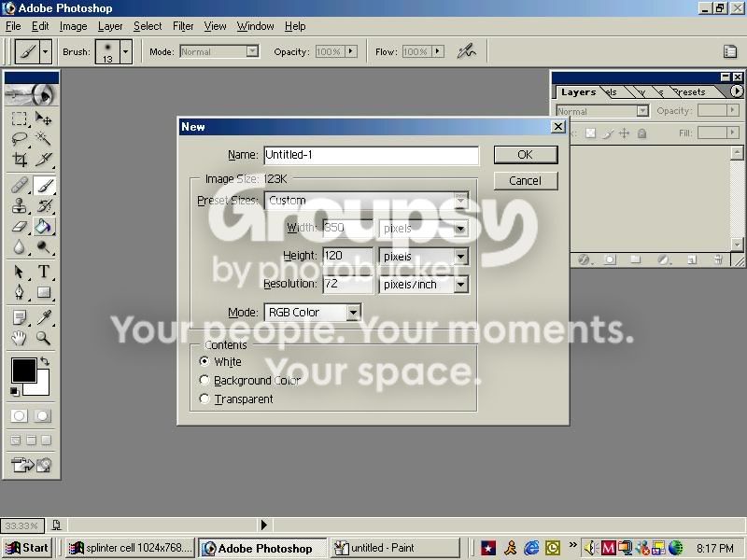Activate the Brush tool in toolbox
This screenshot has width=747, height=560.
44,185
